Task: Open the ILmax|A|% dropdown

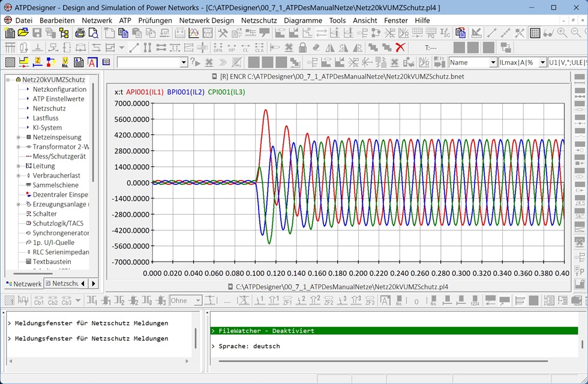Action: point(542,62)
